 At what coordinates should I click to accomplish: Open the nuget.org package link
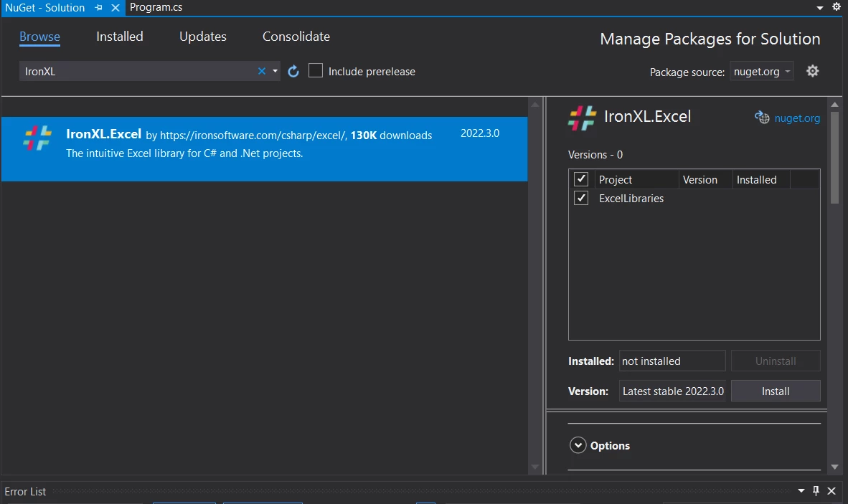[797, 118]
